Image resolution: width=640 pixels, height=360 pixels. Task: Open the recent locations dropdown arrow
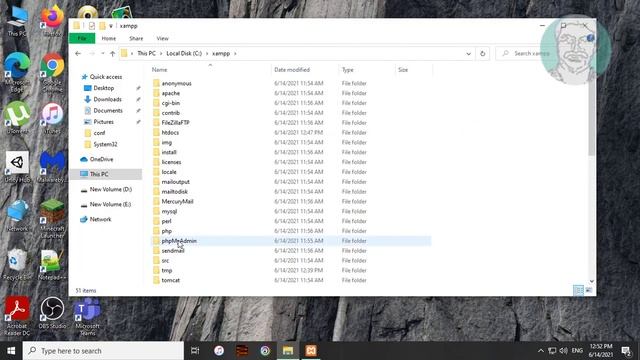(102, 53)
